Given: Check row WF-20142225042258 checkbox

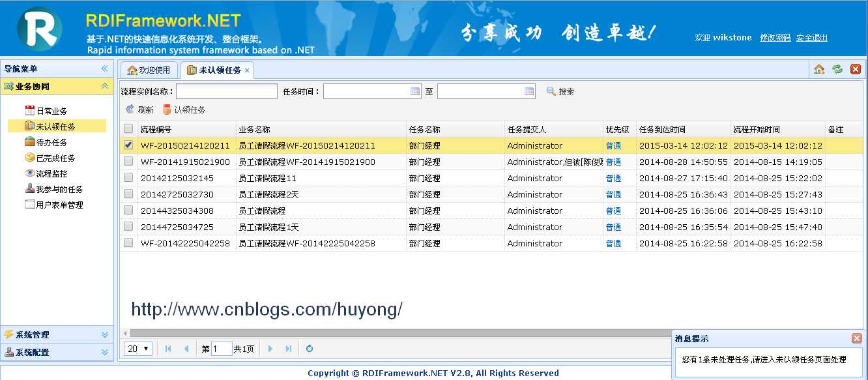Looking at the screenshot, I should click(128, 243).
